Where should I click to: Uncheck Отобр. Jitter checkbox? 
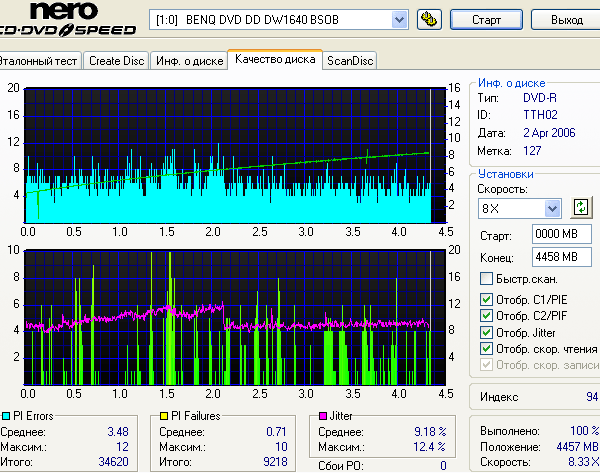coord(486,333)
